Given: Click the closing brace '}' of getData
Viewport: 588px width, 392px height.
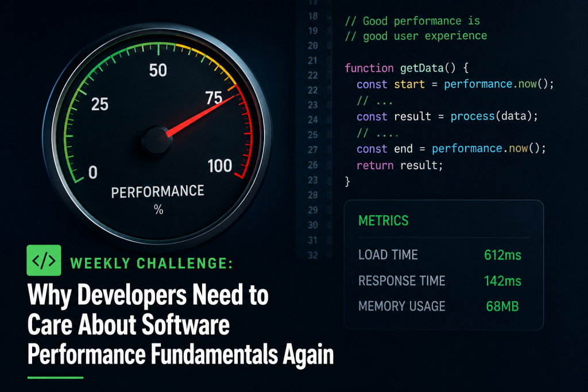Looking at the screenshot, I should (x=347, y=182).
